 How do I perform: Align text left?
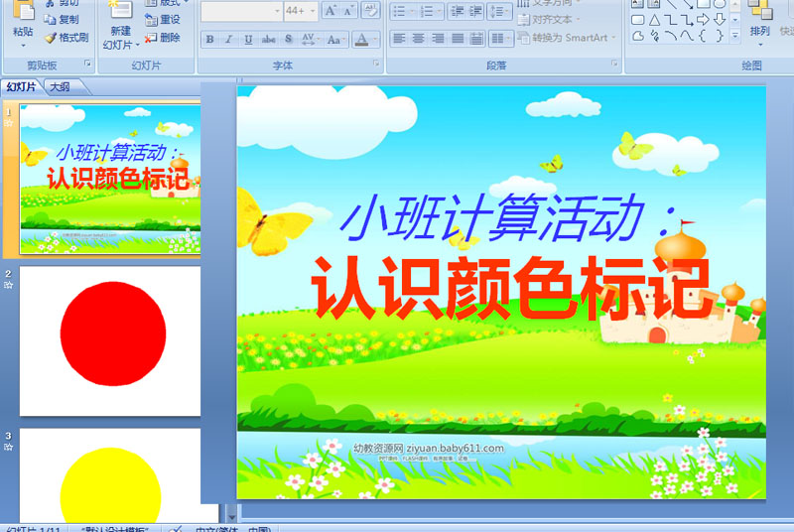pyautogui.click(x=400, y=39)
